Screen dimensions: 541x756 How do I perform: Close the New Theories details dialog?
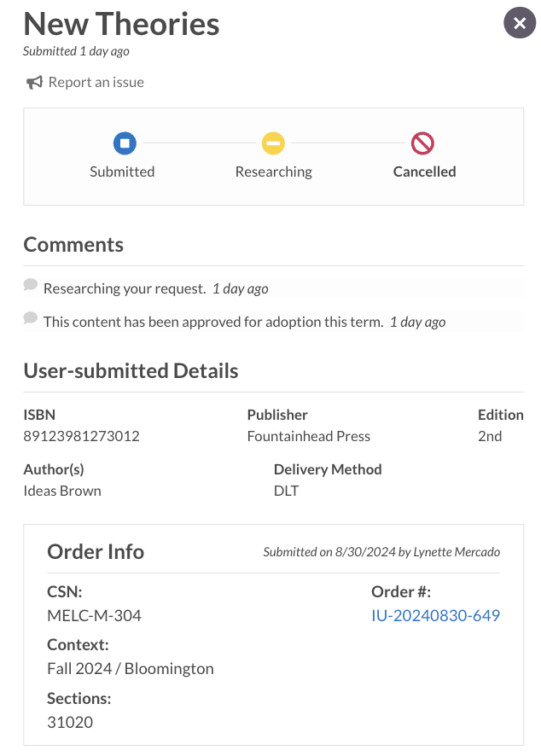[x=520, y=23]
